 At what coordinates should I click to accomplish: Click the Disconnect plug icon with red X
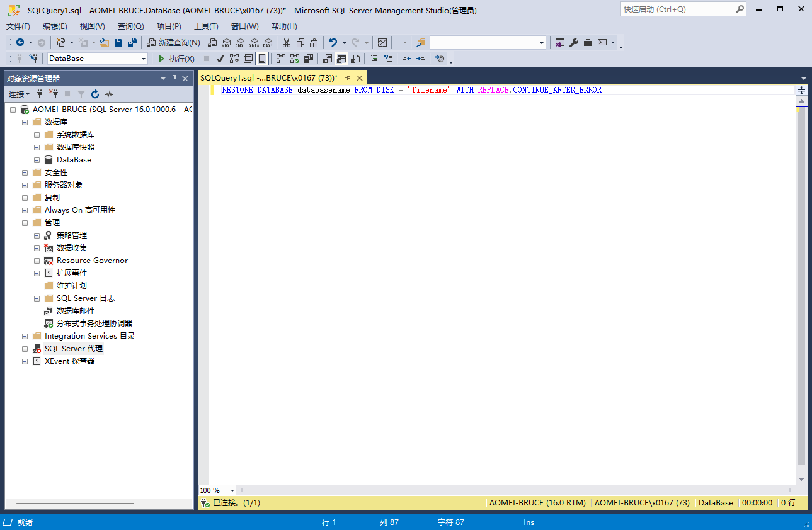(x=54, y=94)
